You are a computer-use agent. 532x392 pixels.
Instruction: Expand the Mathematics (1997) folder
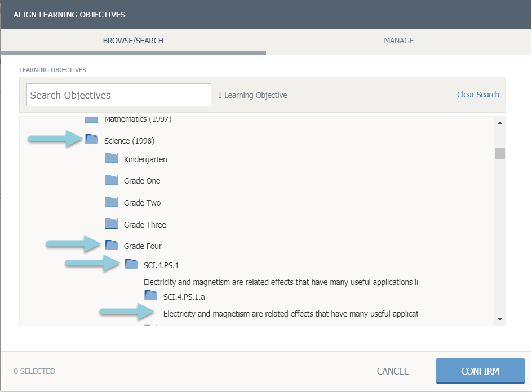click(x=91, y=119)
